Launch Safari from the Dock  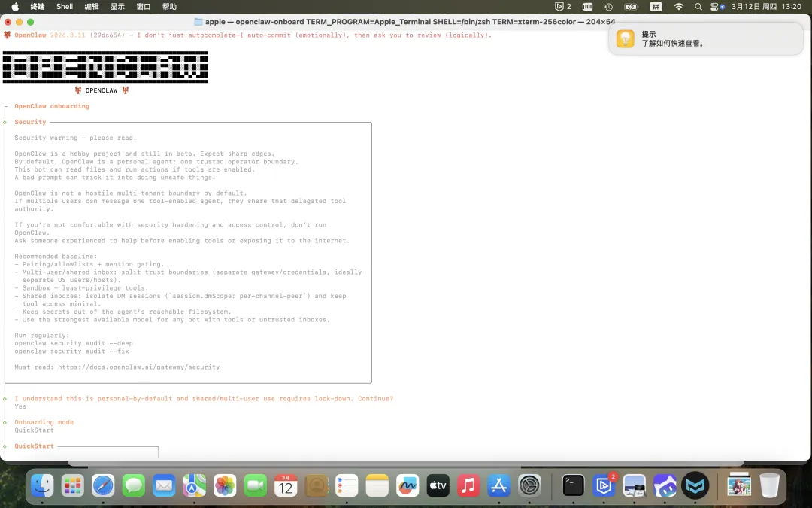(103, 485)
